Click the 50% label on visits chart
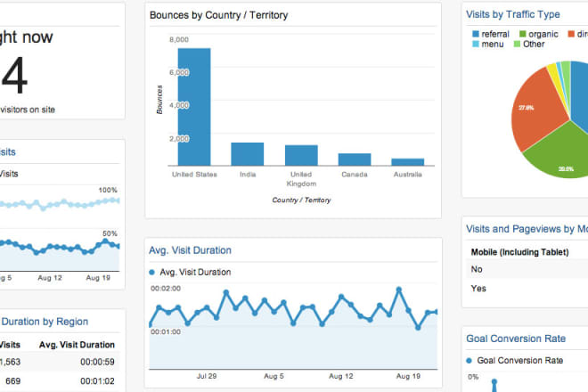The image size is (588, 392). coord(110,233)
